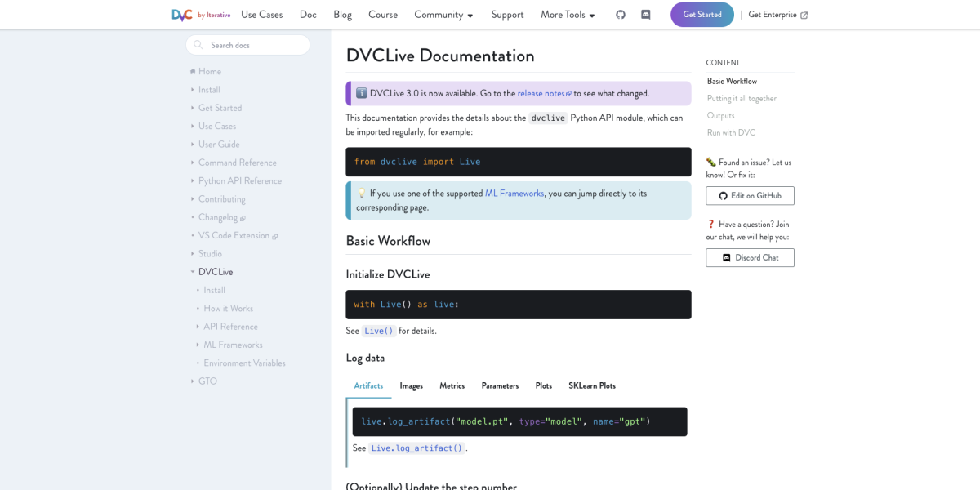The height and width of the screenshot is (490, 980).
Task: Click the magnifier icon in the docs search
Action: 197,45
